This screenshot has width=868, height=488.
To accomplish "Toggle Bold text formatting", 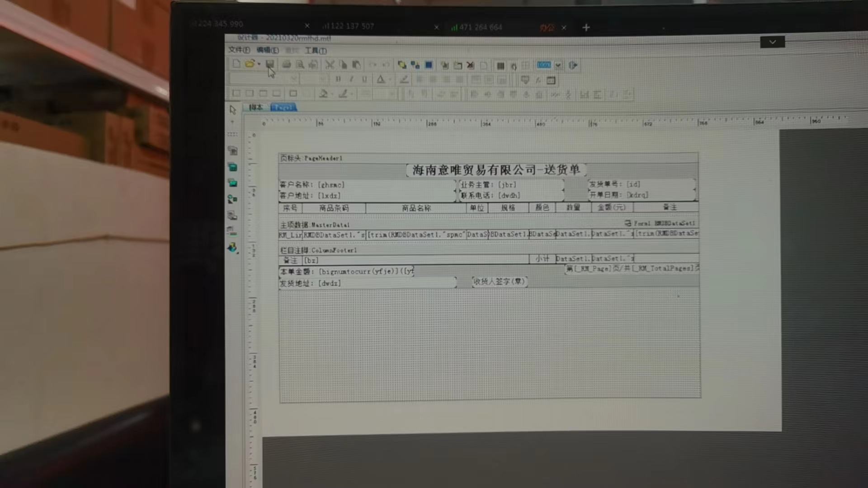I will [338, 79].
